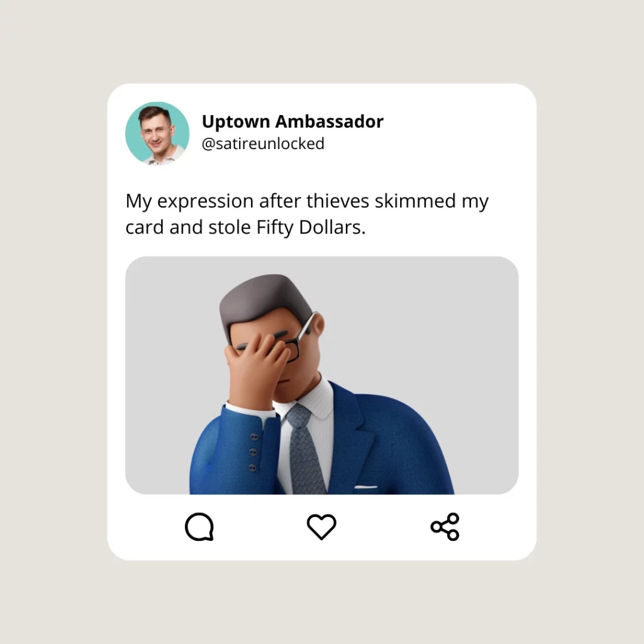Like the post with the heart icon
The image size is (644, 644).
click(321, 526)
